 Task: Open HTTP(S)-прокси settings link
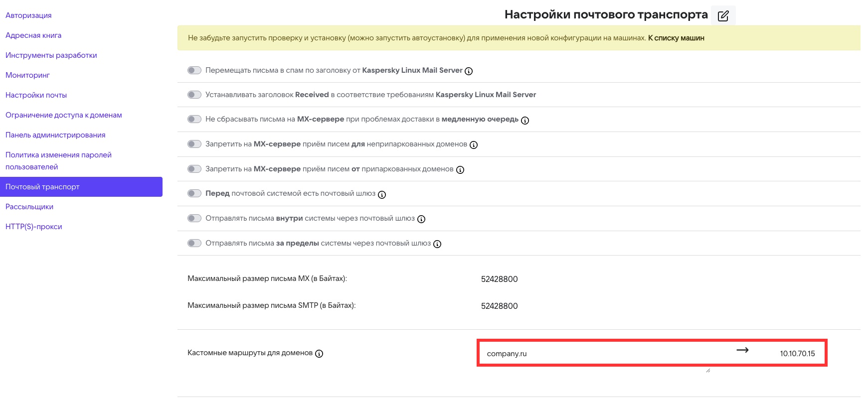34,227
